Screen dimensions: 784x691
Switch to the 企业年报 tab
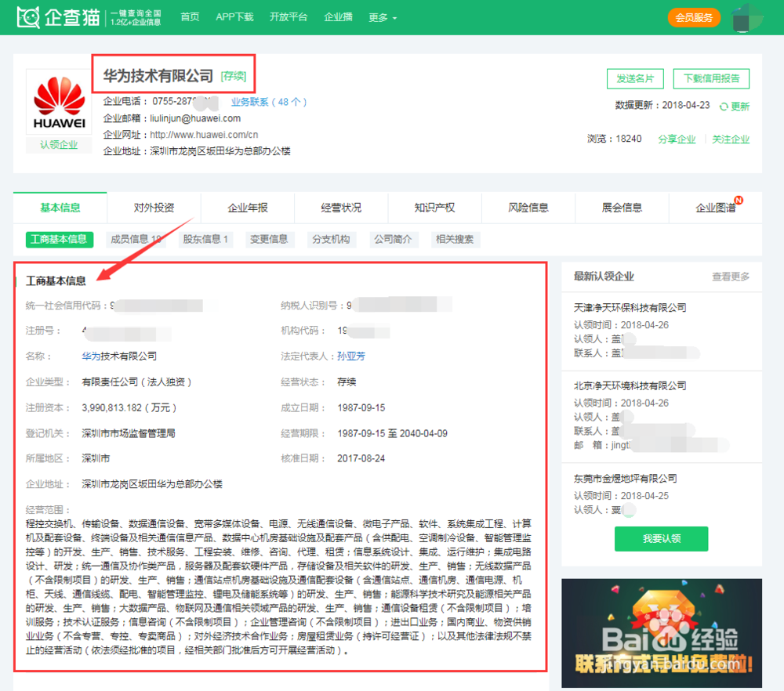click(248, 208)
